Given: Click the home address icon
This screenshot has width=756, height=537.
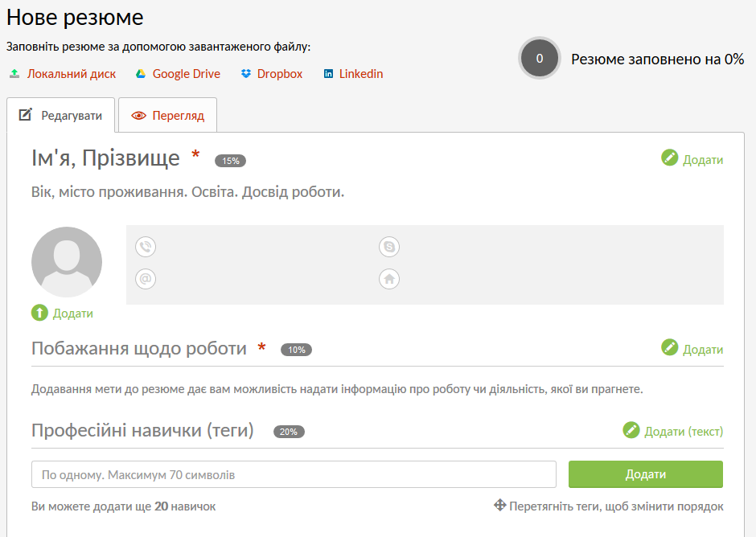Looking at the screenshot, I should (389, 279).
